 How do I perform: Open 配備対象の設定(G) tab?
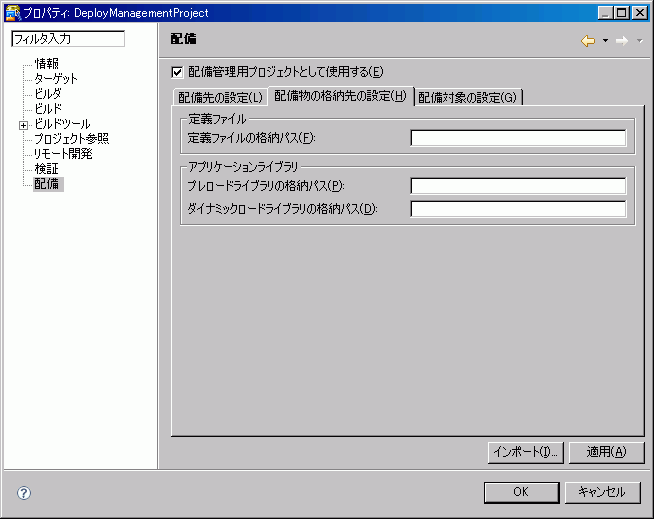tap(468, 98)
